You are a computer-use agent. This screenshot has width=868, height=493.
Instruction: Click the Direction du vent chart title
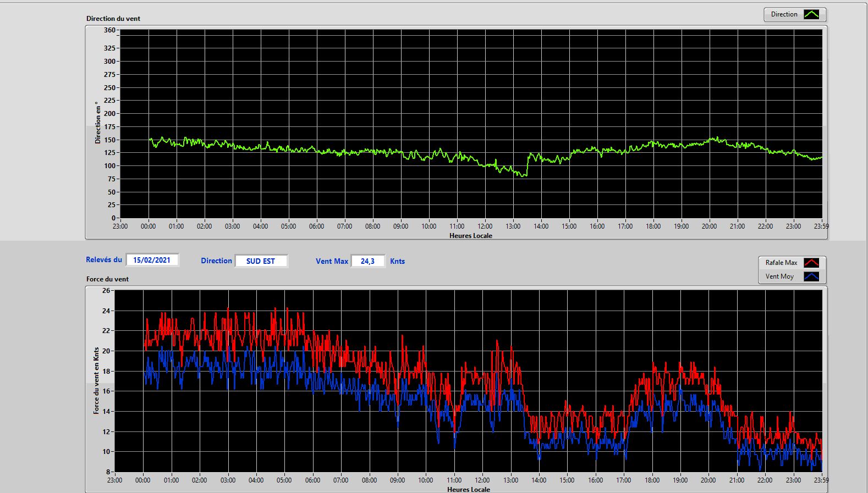click(x=113, y=19)
